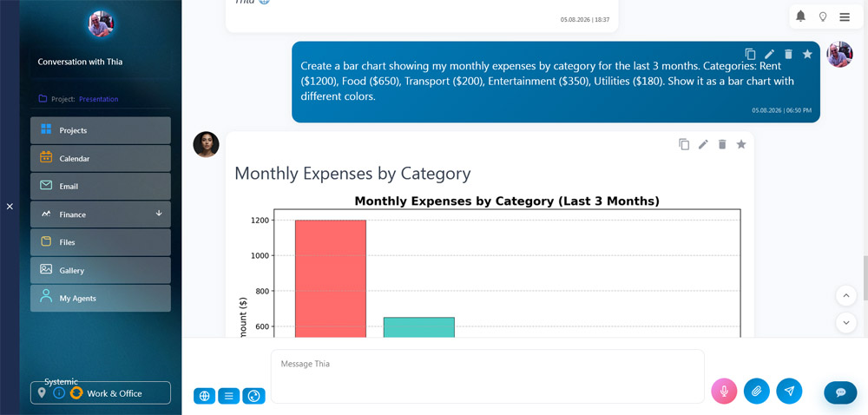The height and width of the screenshot is (415, 868).
Task: Expand the Finance submenu arrow
Action: pos(159,214)
